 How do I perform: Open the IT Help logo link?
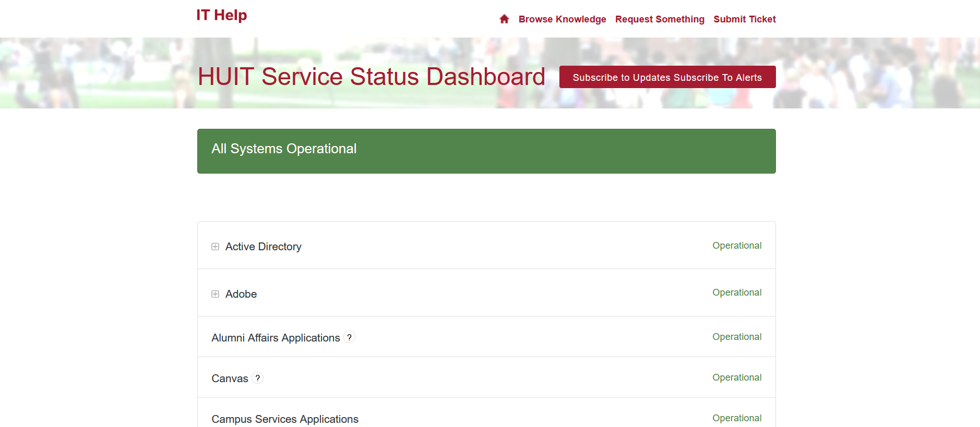222,15
